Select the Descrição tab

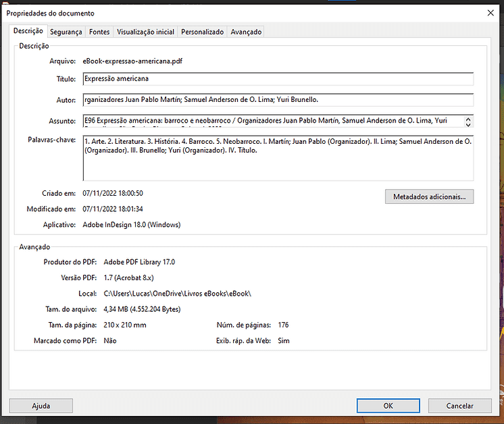click(28, 31)
